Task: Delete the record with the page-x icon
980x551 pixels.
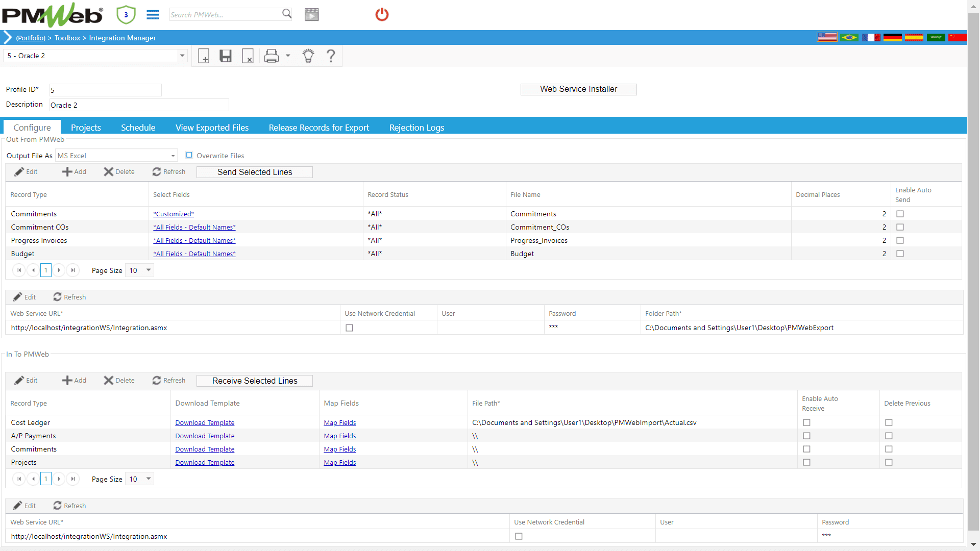Action: (248, 56)
